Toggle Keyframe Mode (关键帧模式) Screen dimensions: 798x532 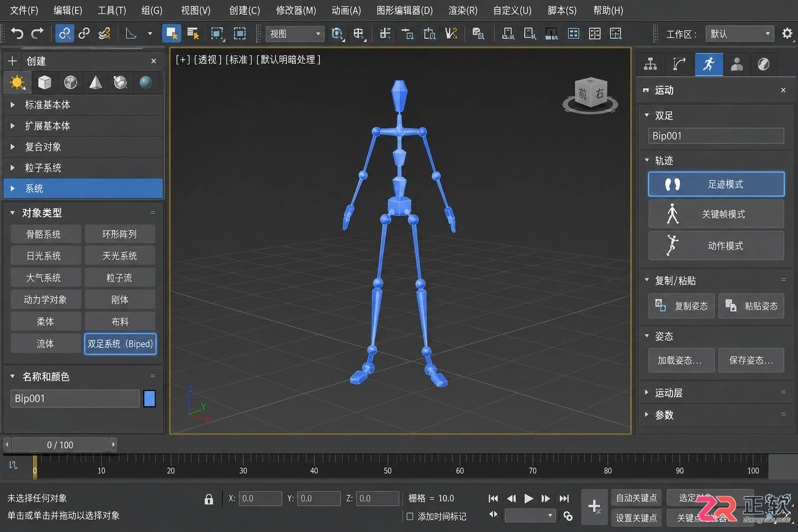point(717,214)
